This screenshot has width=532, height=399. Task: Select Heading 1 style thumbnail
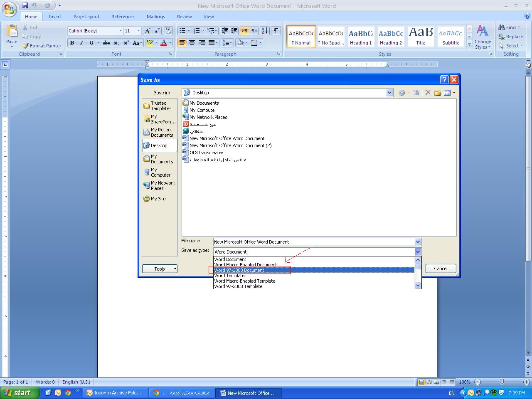tap(361, 37)
